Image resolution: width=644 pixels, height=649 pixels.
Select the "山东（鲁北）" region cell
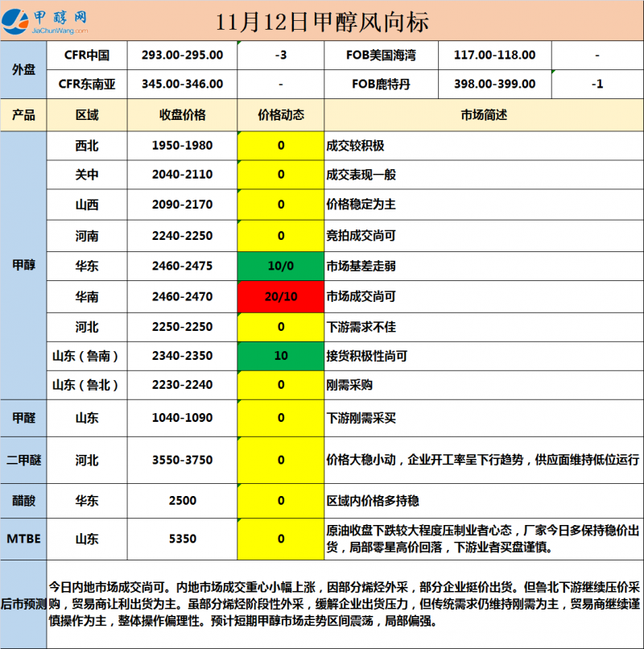pyautogui.click(x=85, y=385)
